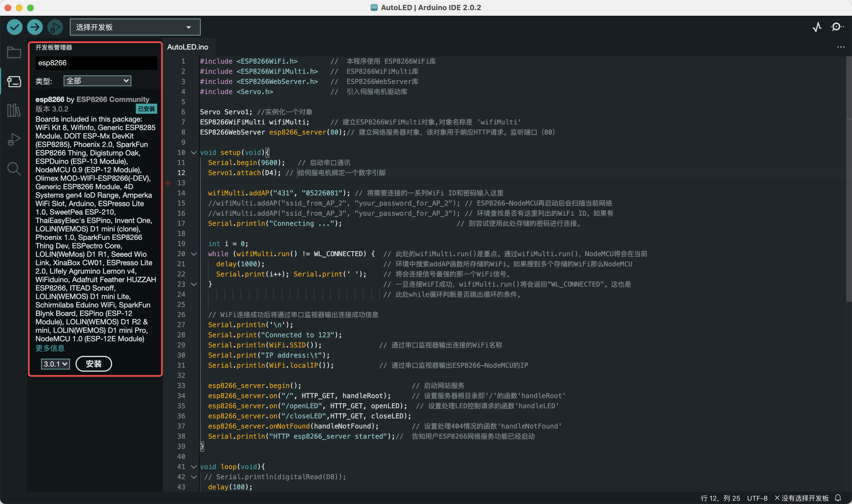Click the 已安装 installed badge

click(147, 109)
